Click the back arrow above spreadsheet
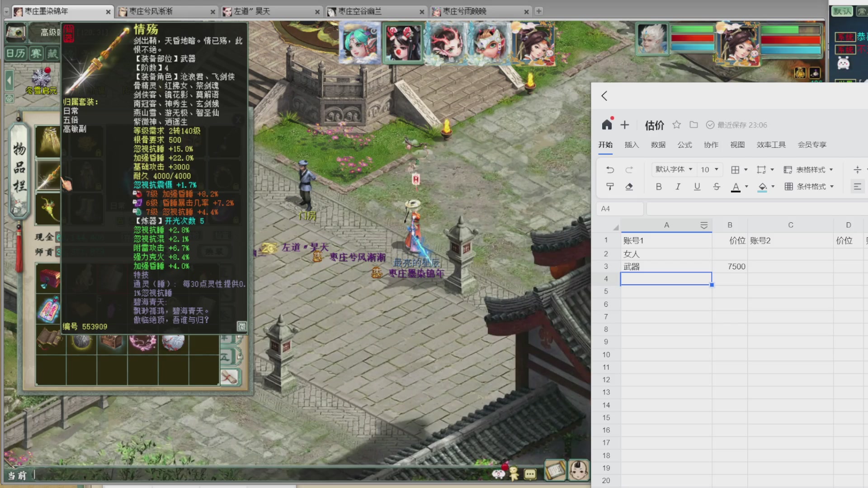 604,96
